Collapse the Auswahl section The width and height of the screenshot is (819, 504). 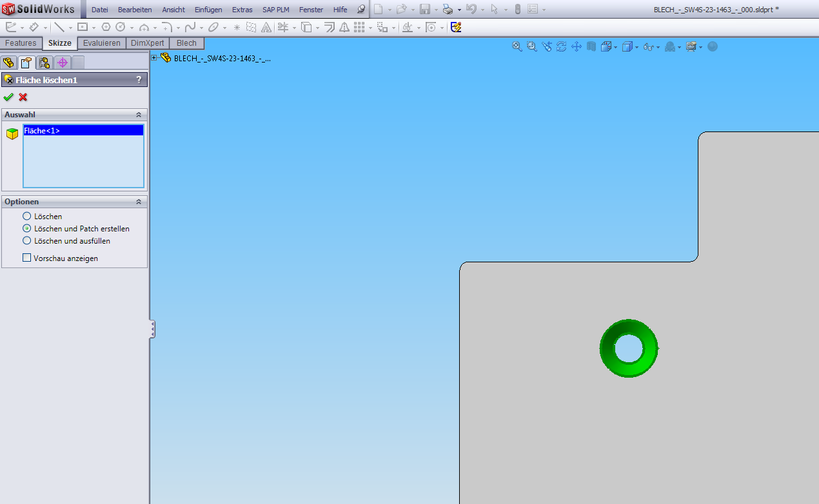click(x=138, y=115)
